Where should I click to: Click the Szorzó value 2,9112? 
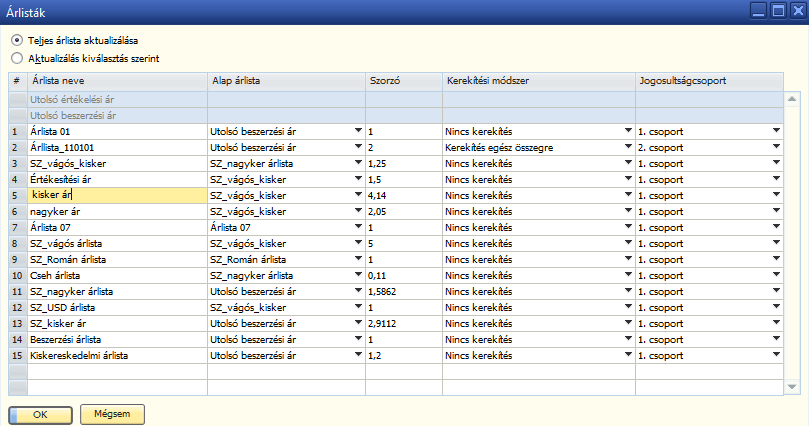pos(404,323)
